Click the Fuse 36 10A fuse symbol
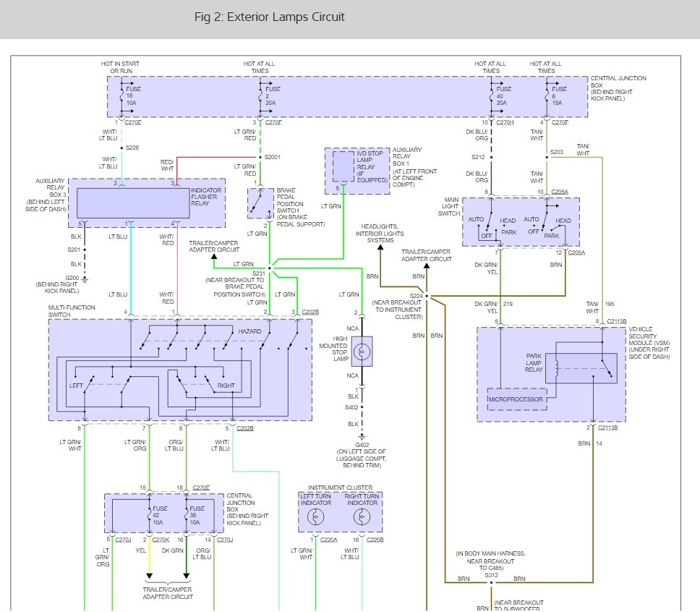The width and height of the screenshot is (700, 612). (186, 515)
